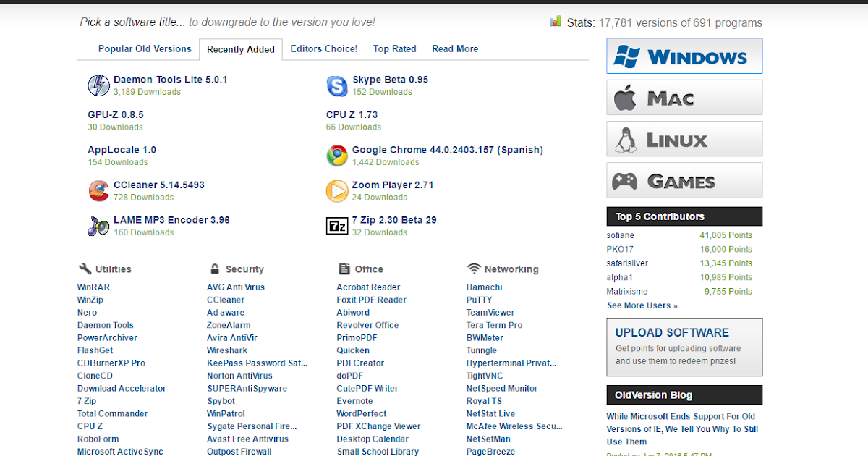Click the CCleaner 5.14.5493 icon
The image size is (868, 456).
(x=98, y=191)
